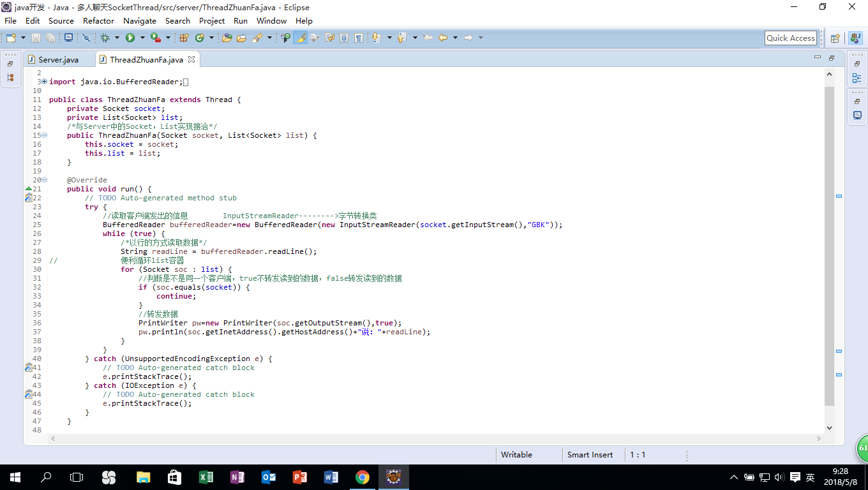This screenshot has width=868, height=490.
Task: Toggle Mark Occurrences highlighter button
Action: pos(300,38)
